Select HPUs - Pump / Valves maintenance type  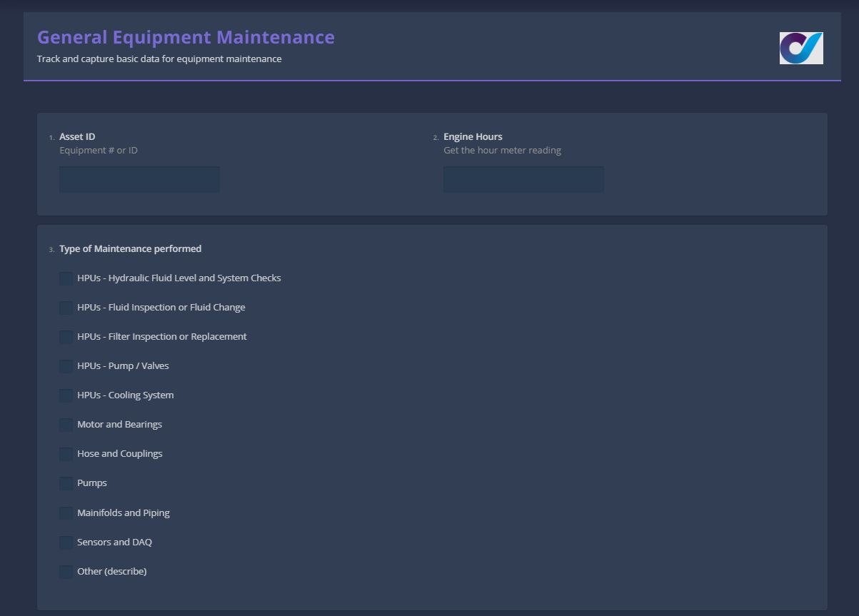click(x=66, y=366)
